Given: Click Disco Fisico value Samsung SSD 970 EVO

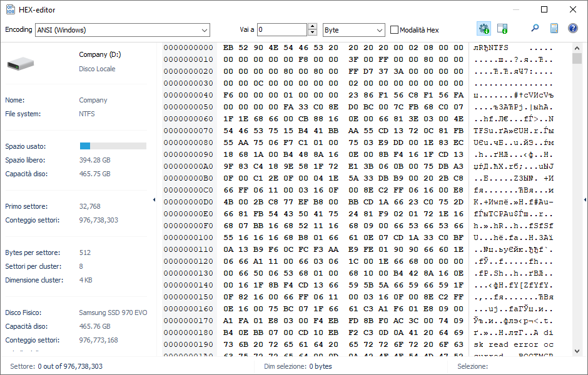Looking at the screenshot, I should tap(113, 312).
